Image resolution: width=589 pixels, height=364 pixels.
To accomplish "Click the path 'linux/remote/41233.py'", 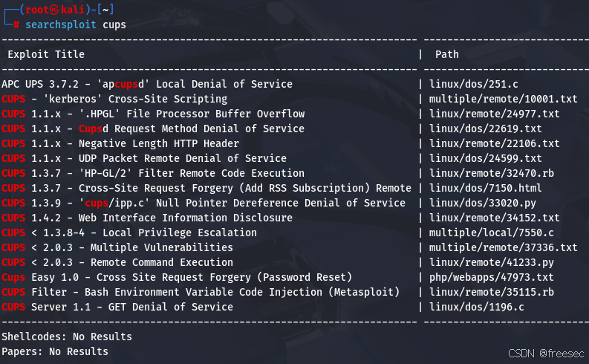I will point(492,262).
